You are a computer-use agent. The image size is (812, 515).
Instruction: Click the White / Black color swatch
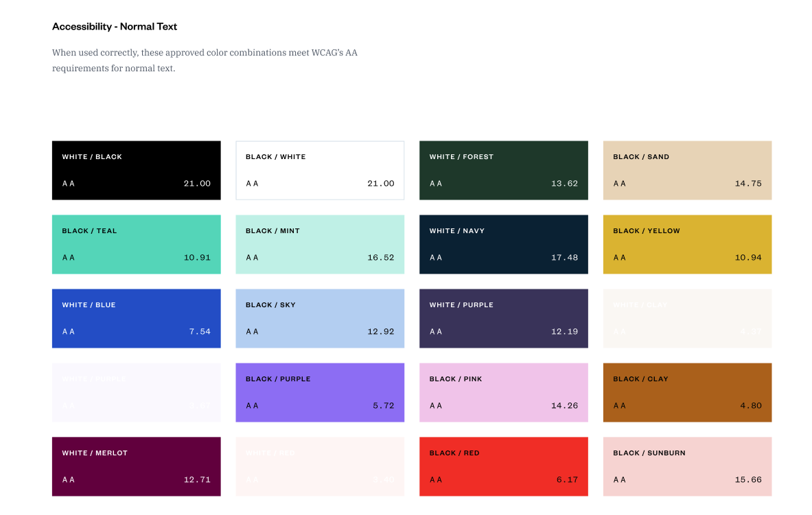[x=136, y=170]
